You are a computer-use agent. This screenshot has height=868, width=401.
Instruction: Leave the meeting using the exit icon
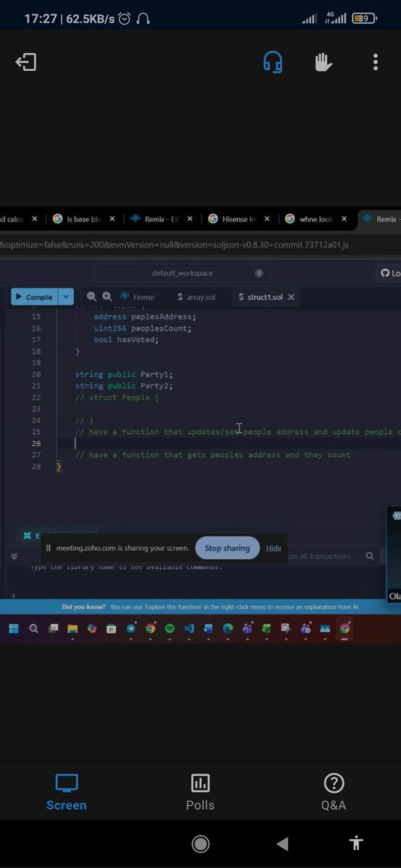(x=26, y=62)
